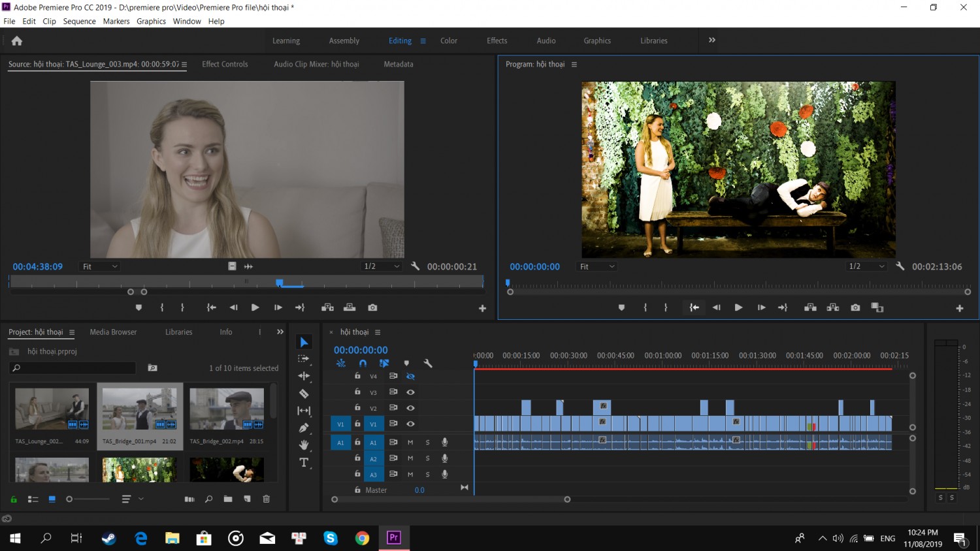The image size is (980, 551).
Task: Open Source monitor 1/2 resolution dropdown
Action: tap(382, 266)
